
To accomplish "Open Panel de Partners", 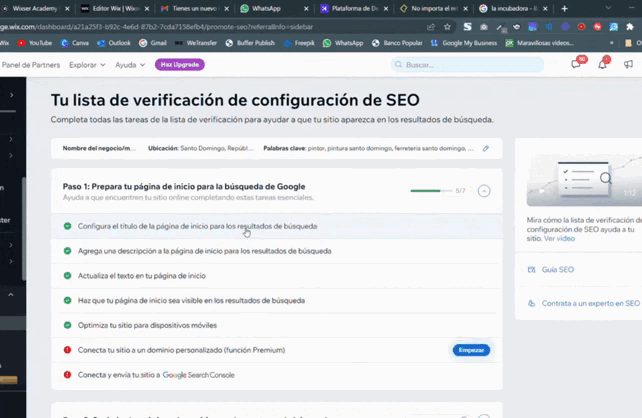I will click(31, 65).
